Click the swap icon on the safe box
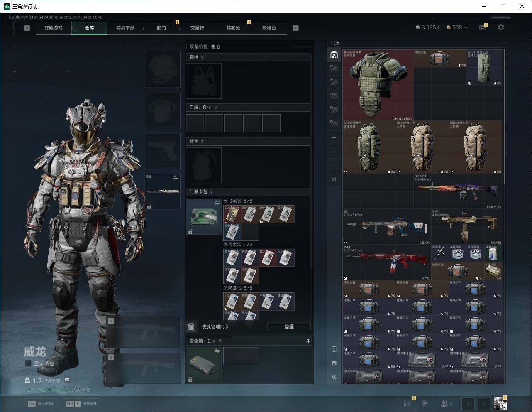Viewport: 532px width, 412px height. 217,351
